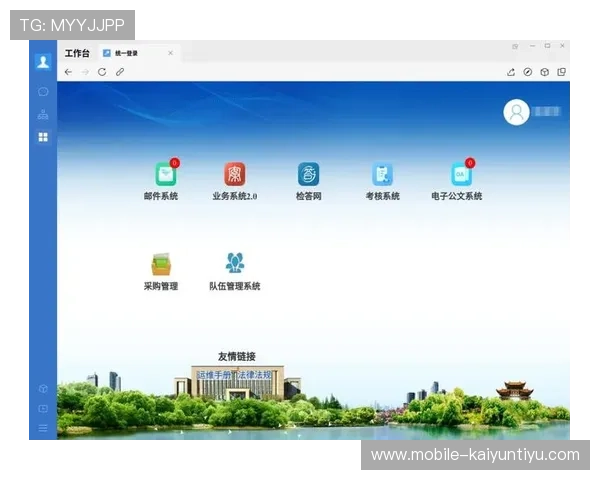Click the sidebar video play icon
Screen dimensions: 600x480
coord(43,408)
